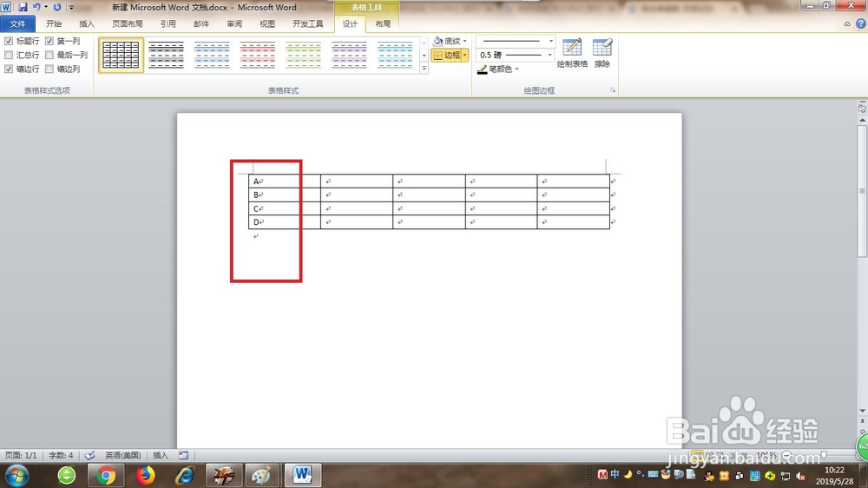Open the 边框 (Borders) dropdown arrow
This screenshot has width=868, height=488.
(465, 55)
